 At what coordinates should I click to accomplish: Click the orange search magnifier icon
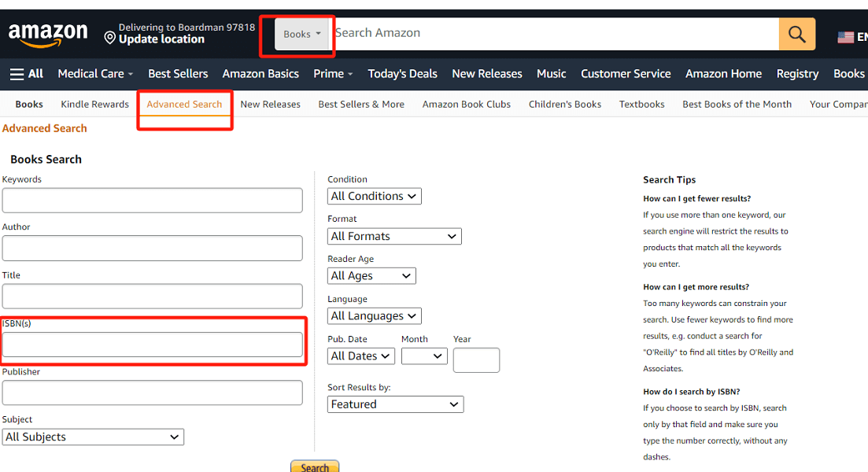click(x=797, y=33)
